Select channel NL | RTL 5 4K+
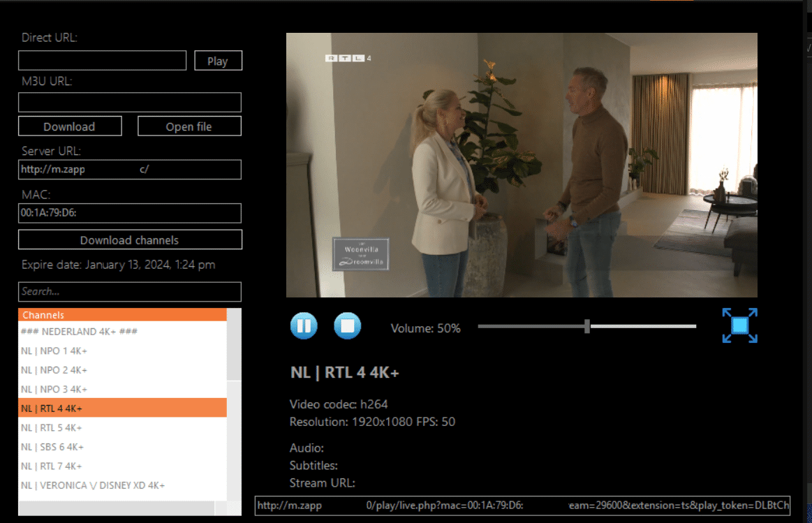812x523 pixels. click(122, 428)
